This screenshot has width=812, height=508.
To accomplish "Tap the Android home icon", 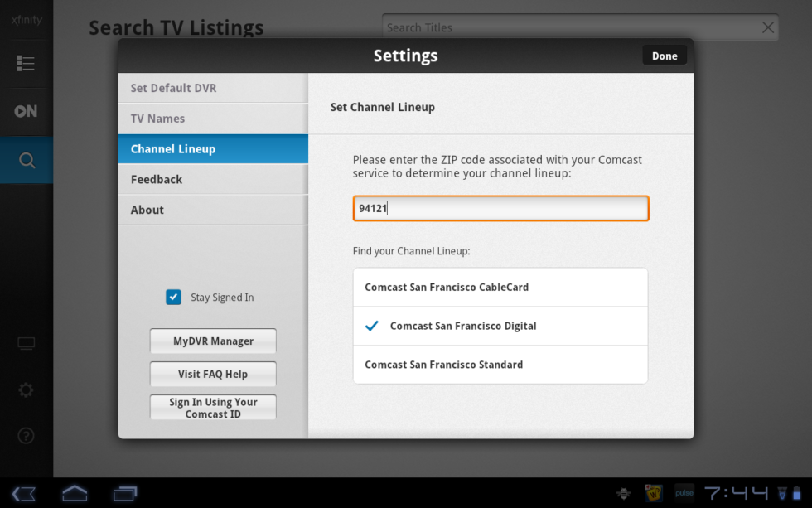I will (75, 493).
